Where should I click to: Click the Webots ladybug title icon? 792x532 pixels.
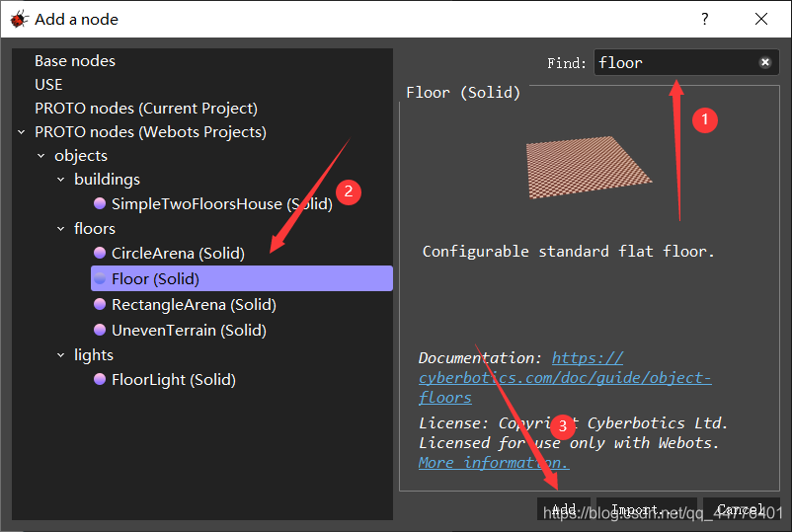pos(19,19)
